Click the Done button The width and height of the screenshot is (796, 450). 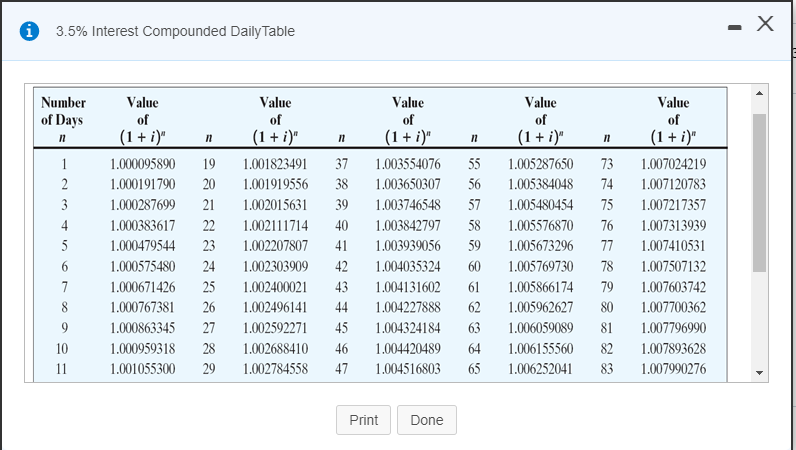426,420
